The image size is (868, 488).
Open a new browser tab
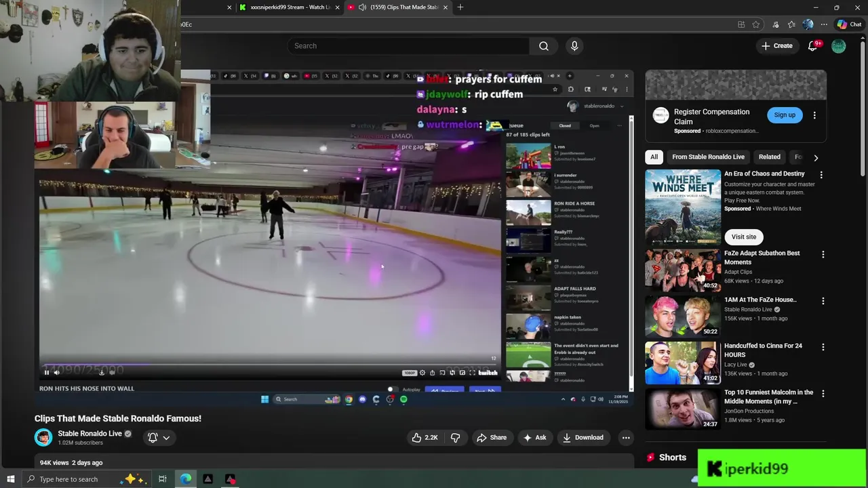coord(460,7)
